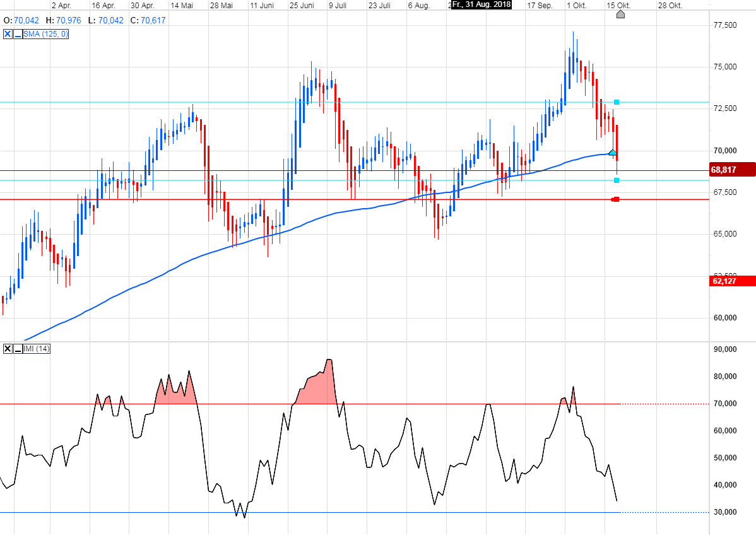This screenshot has height=538, width=756.
Task: Click the 70,000 level label in IMI panel
Action: point(725,404)
